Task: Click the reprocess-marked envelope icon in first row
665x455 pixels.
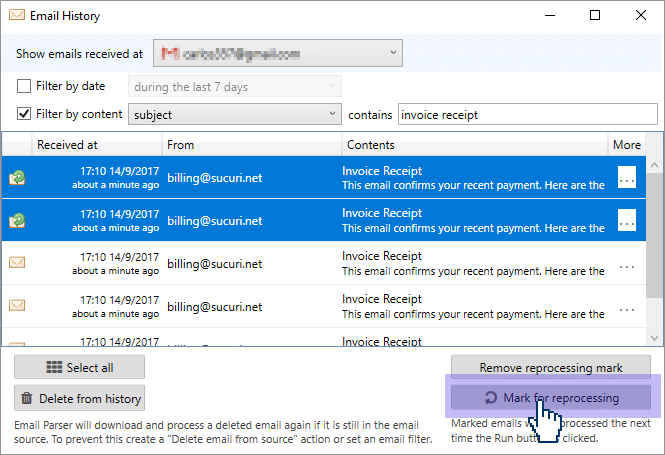Action: [17, 178]
